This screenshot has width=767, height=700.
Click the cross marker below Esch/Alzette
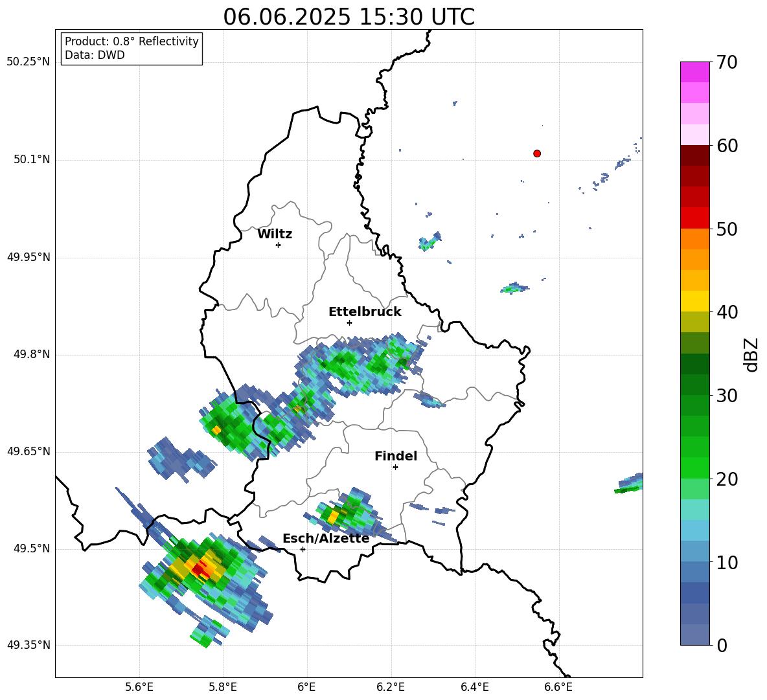tap(303, 549)
